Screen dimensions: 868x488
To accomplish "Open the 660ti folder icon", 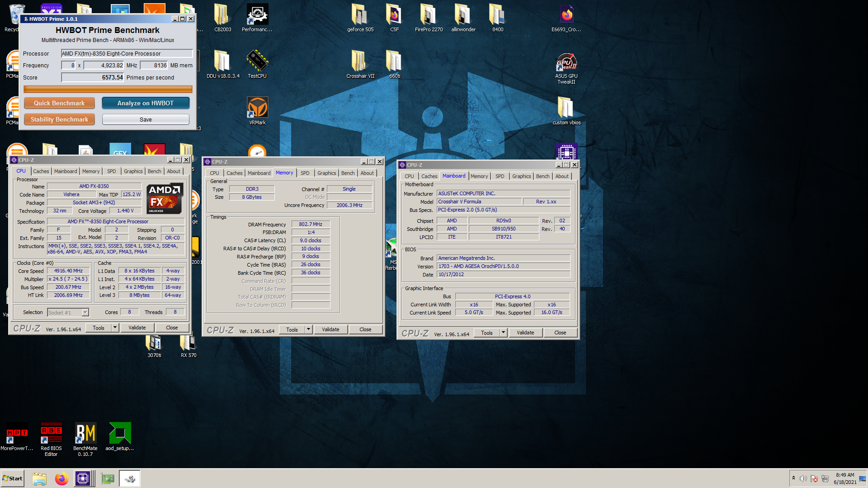I will pos(394,64).
